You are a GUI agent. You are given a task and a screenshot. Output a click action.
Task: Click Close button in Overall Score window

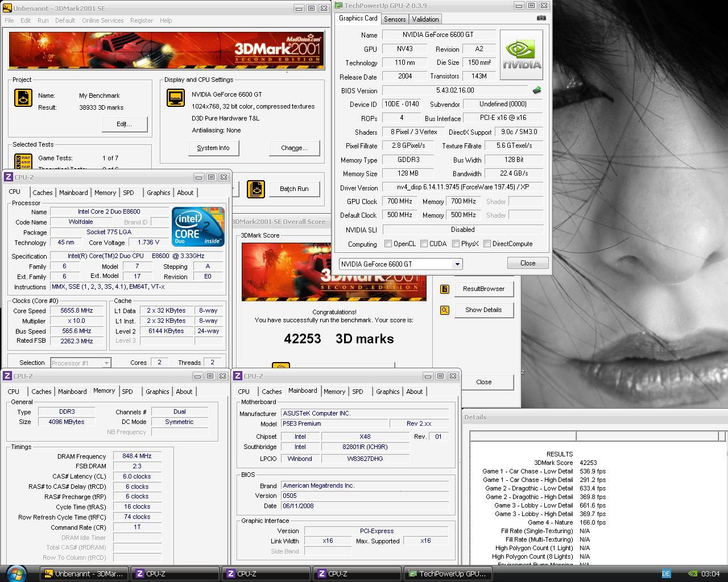pos(483,382)
